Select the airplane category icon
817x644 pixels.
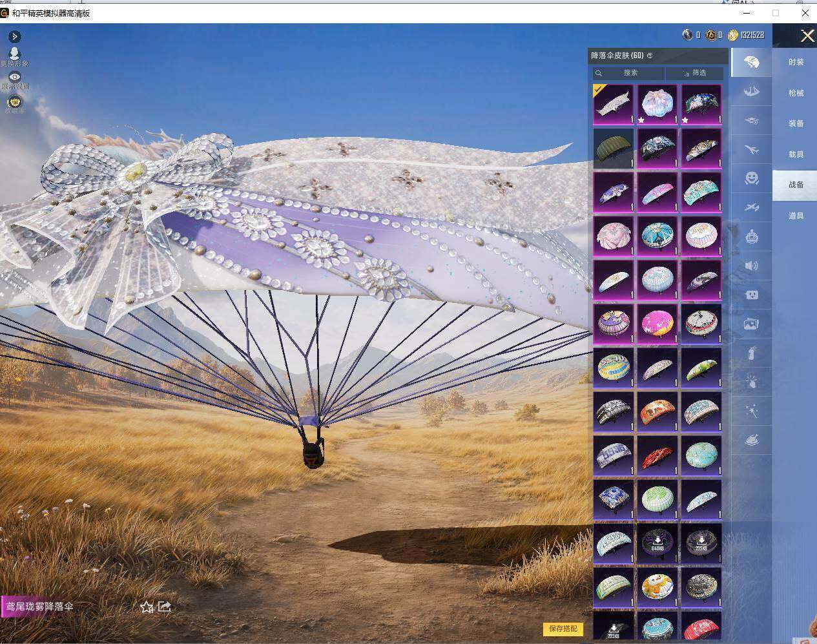[751, 150]
